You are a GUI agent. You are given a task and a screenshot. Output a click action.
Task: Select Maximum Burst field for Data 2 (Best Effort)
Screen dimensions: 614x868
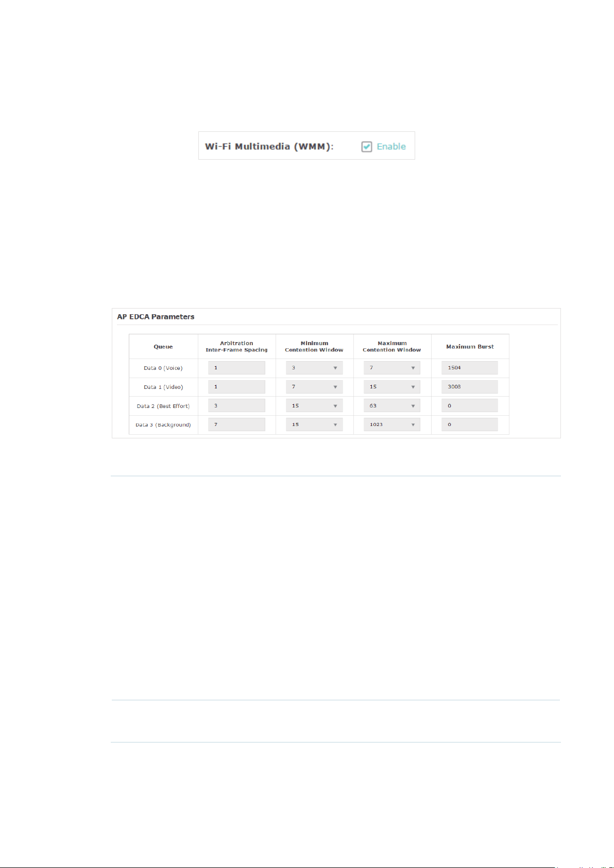[x=470, y=406]
